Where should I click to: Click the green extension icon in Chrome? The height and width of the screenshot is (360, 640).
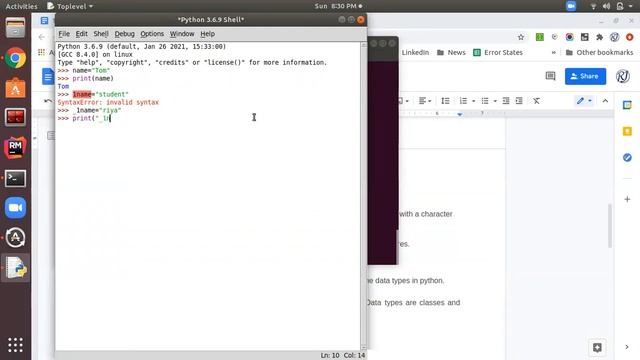tap(540, 37)
